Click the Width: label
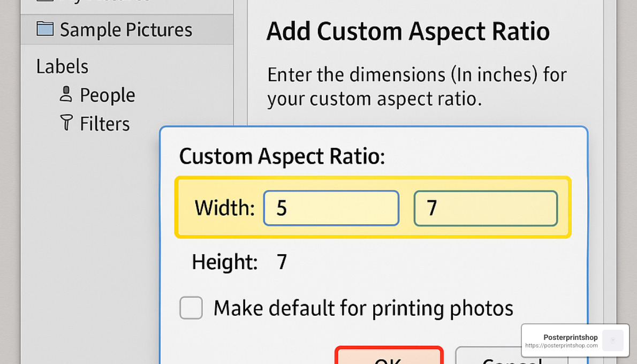This screenshot has height=364, width=637. coord(225,208)
